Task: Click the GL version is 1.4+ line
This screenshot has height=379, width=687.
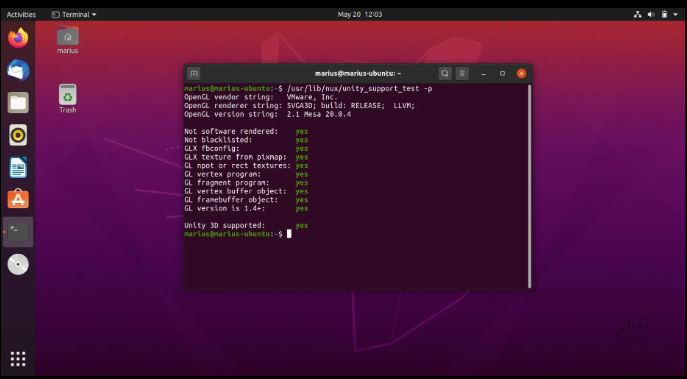Action: pos(246,209)
